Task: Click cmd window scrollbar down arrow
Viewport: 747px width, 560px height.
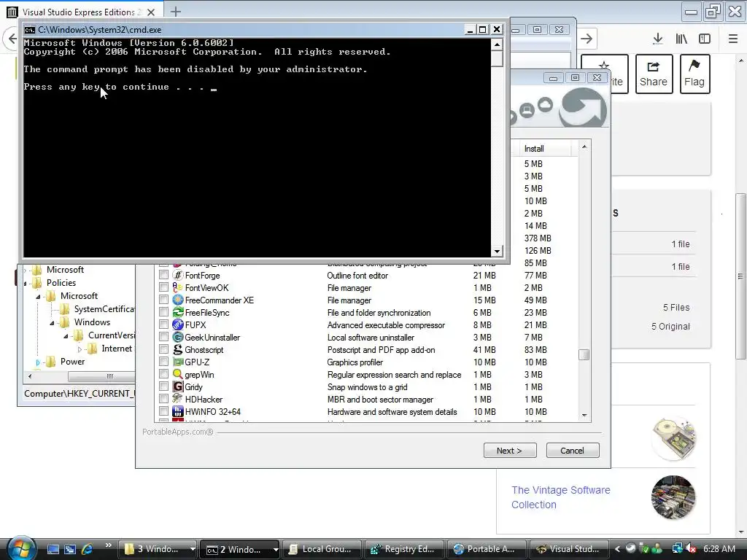Action: point(497,251)
